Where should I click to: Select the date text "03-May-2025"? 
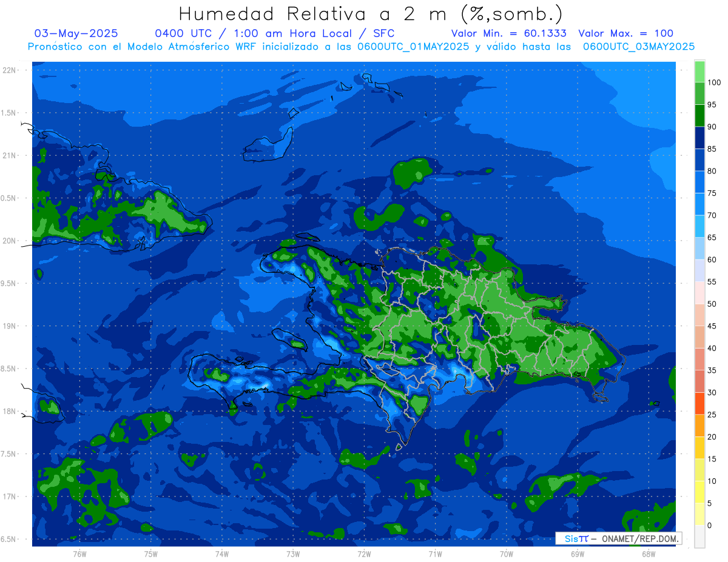76,33
